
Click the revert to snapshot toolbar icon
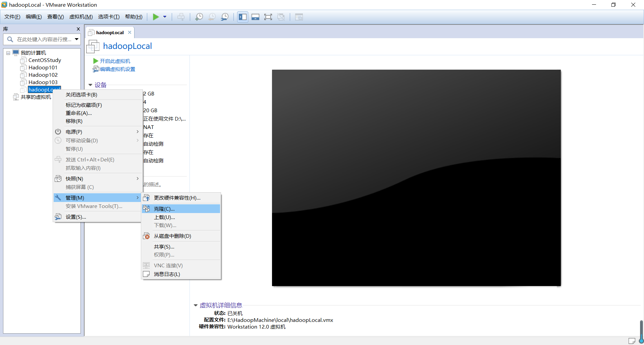[x=212, y=17]
